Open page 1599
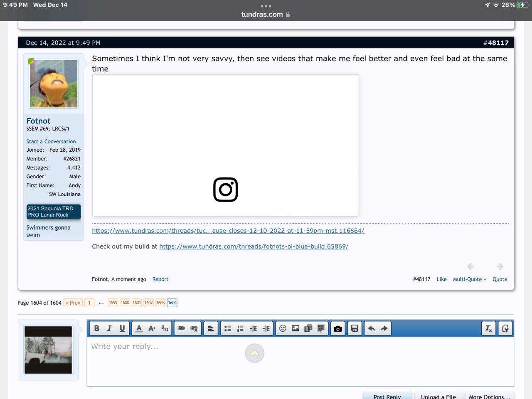 [113, 303]
